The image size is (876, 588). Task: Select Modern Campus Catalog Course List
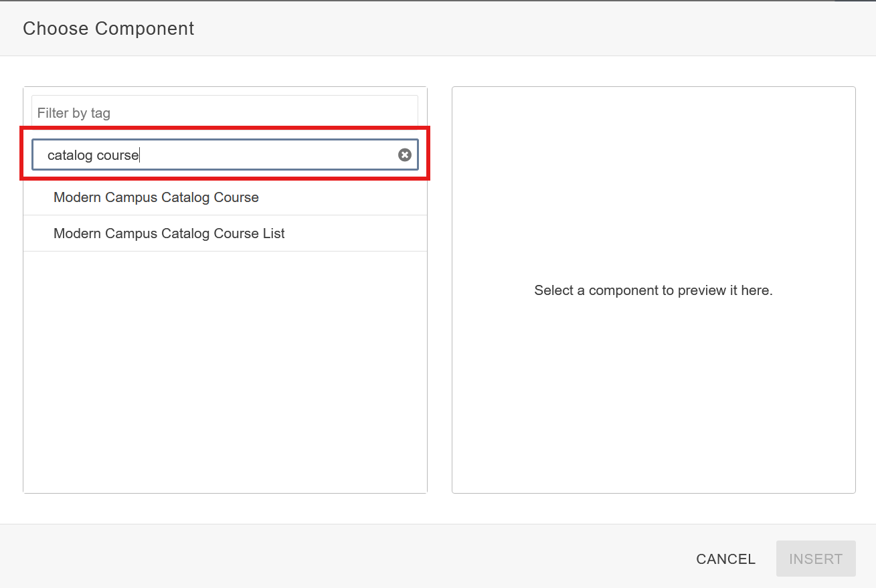[169, 233]
